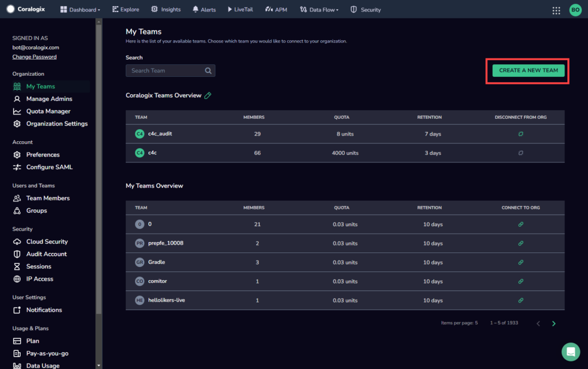
Task: Go to the previous page of teams
Action: 538,323
